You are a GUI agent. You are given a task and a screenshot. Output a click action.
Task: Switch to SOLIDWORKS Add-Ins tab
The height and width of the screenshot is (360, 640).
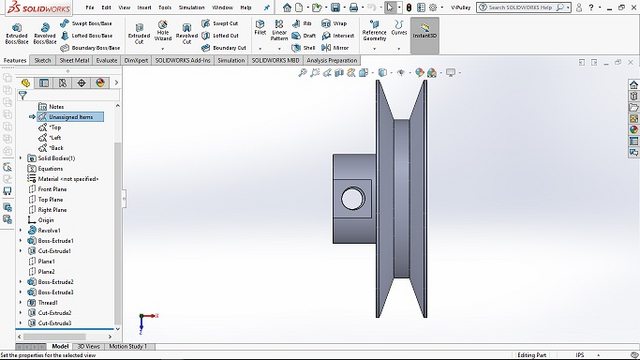(183, 60)
